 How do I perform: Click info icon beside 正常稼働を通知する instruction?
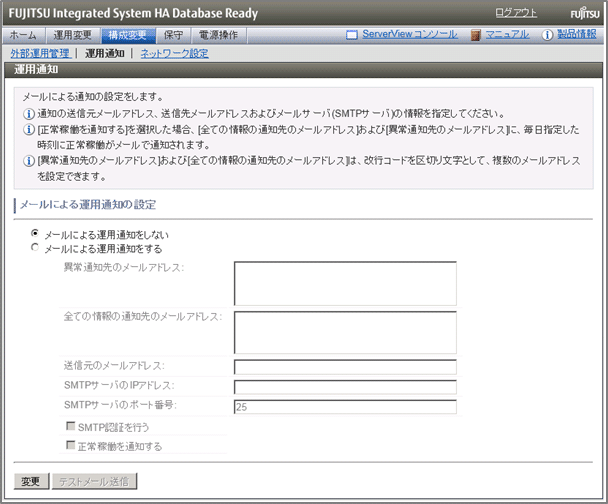pos(29,129)
